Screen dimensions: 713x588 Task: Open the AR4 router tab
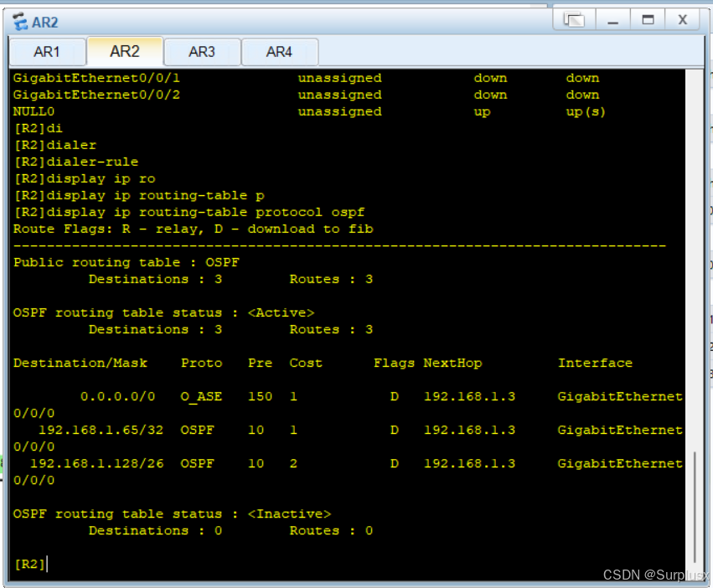(x=279, y=52)
